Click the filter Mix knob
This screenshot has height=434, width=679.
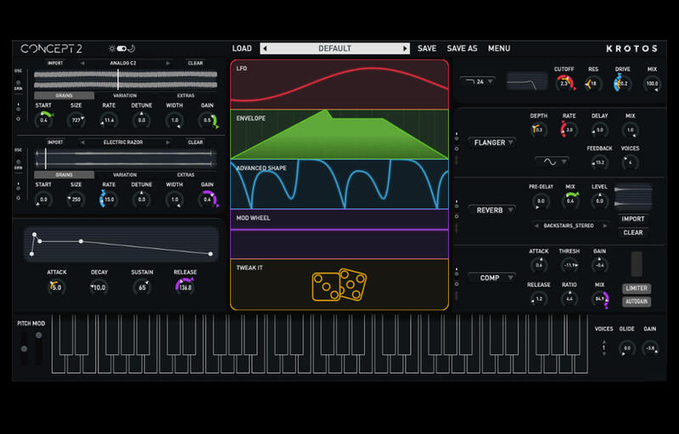click(652, 84)
